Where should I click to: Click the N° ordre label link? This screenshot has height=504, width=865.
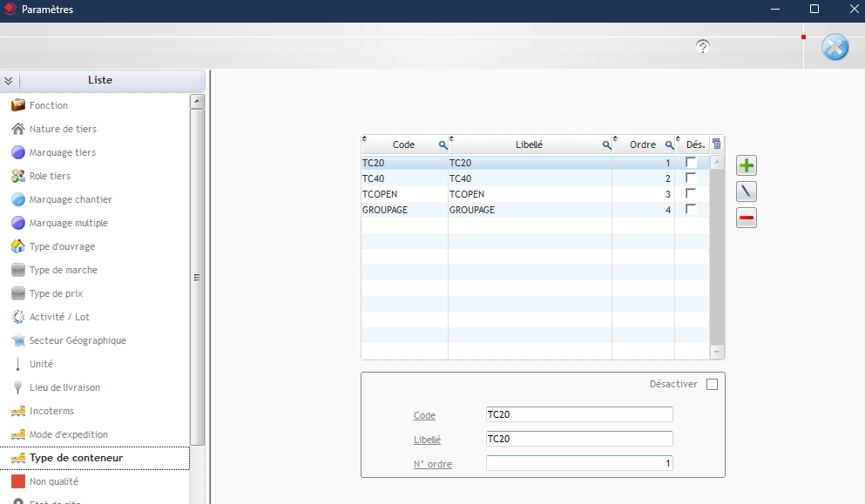[x=433, y=464]
